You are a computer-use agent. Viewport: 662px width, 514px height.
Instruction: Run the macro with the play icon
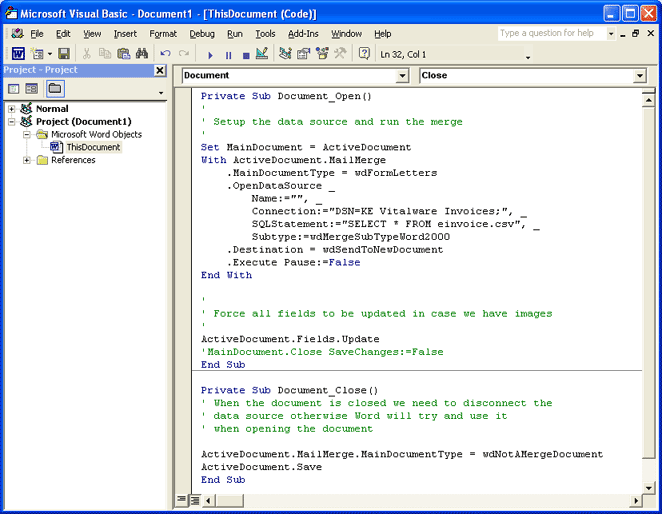coord(210,55)
